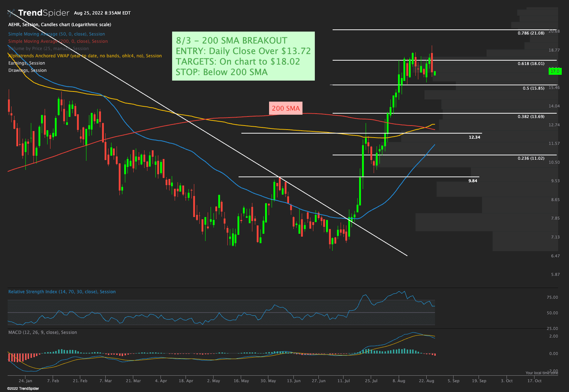The image size is (569, 392).
Task: Toggle Simple Moving Average 50 legend entry
Action: [56, 34]
